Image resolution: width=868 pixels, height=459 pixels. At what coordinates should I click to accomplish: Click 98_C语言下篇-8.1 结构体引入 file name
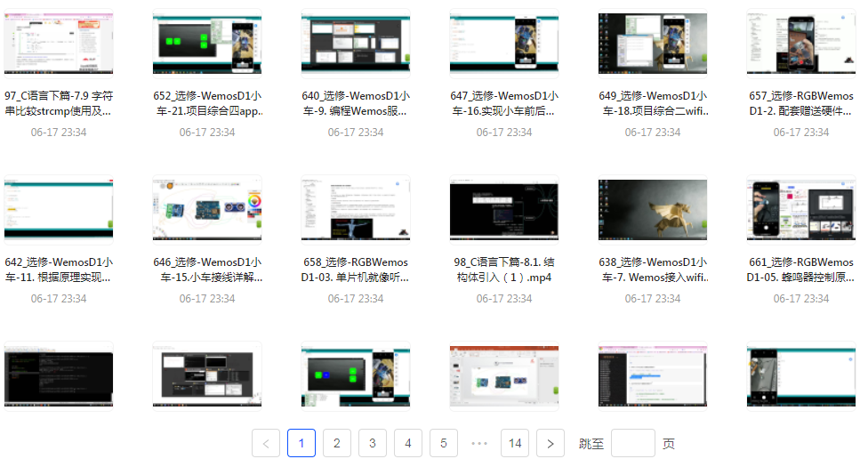[504, 270]
